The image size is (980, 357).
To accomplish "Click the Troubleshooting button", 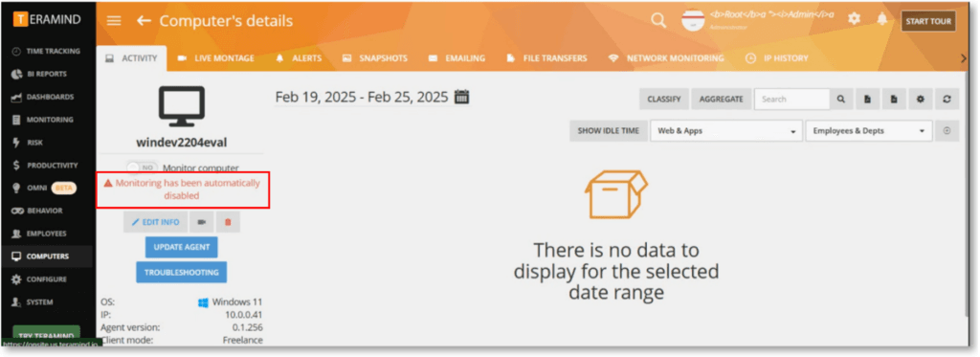I will pos(181,272).
